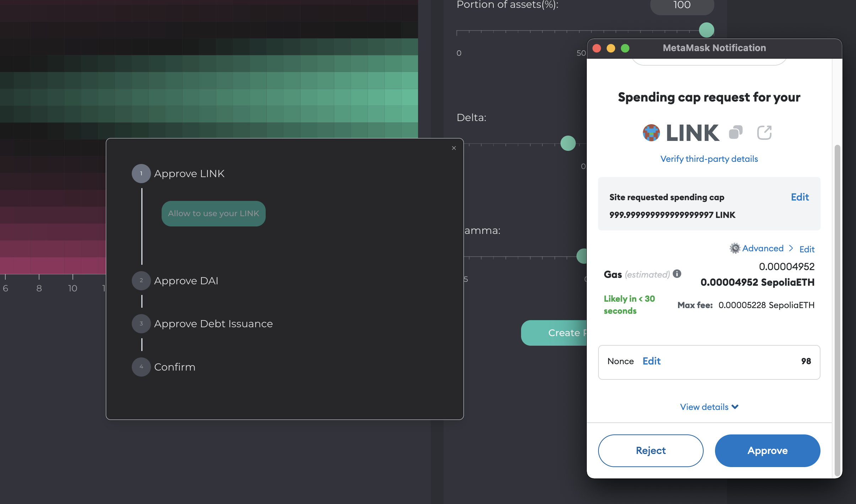Click step 2 Approve DAI circle

point(141,280)
